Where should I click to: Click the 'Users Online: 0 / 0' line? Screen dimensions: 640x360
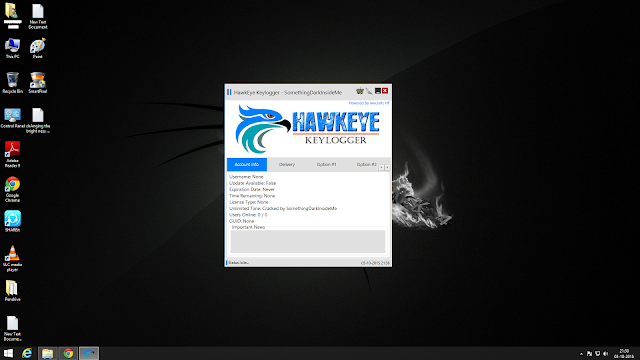pos(248,215)
